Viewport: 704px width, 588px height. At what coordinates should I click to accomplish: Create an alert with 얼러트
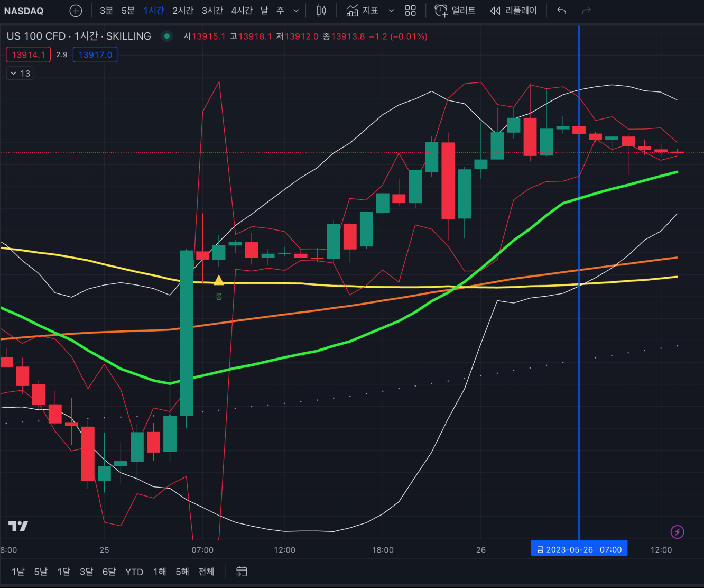(455, 11)
